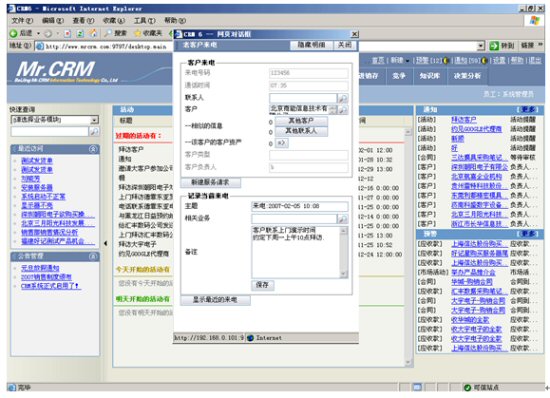This screenshot has width=550, height=398.
Task: Click the magnifier icon beside 联系人 field
Action: 343,98
